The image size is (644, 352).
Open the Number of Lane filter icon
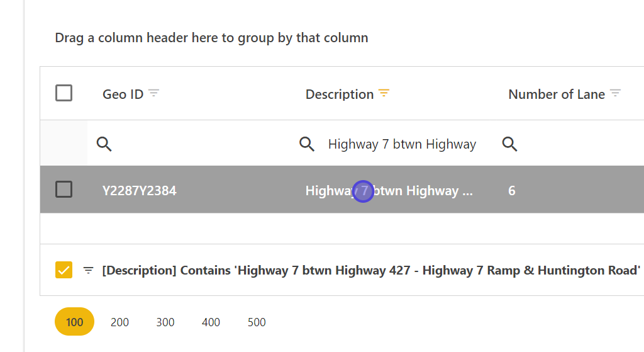615,94
